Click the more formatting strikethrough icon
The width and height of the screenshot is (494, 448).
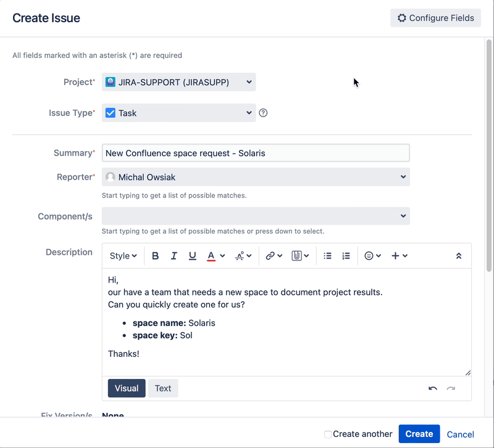pos(240,256)
